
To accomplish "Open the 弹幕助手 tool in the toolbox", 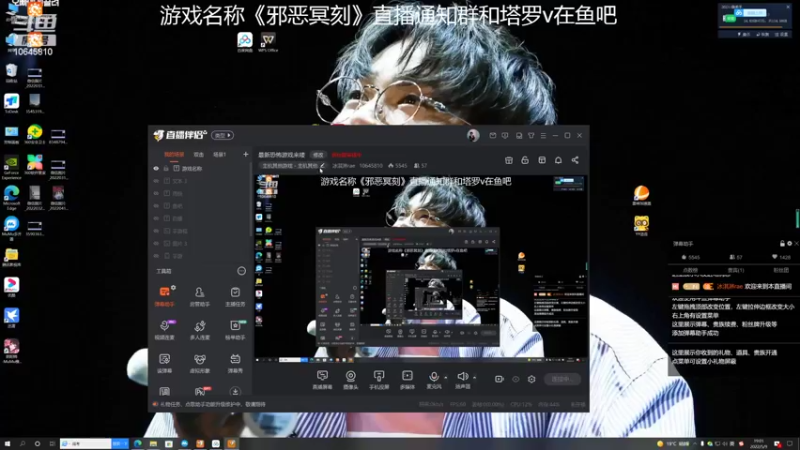I will (x=164, y=296).
